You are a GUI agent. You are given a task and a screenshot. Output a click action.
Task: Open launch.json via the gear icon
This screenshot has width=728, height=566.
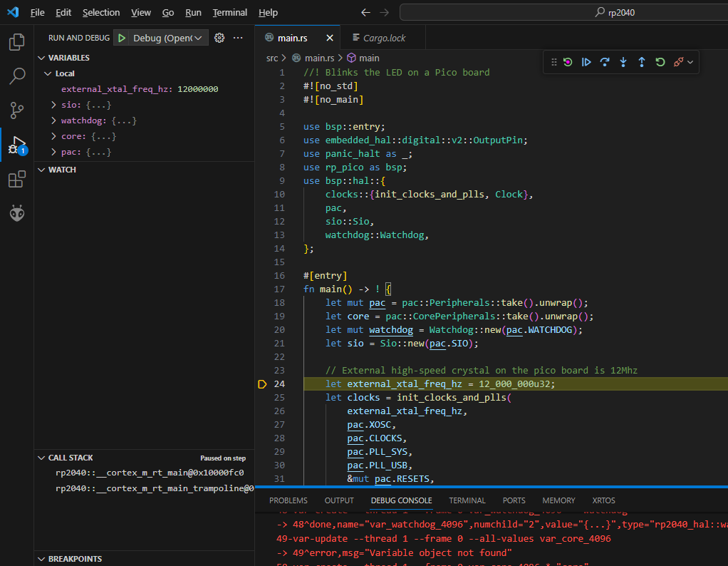point(219,38)
